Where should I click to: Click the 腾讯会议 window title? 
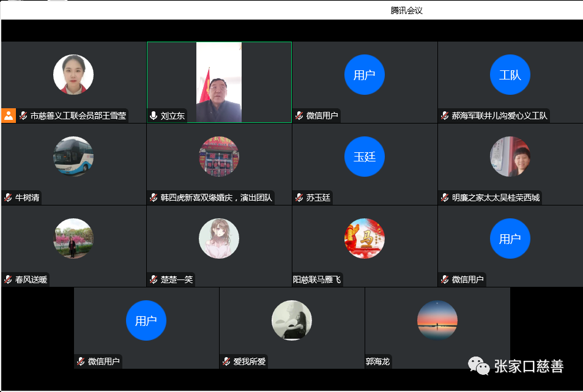click(407, 10)
